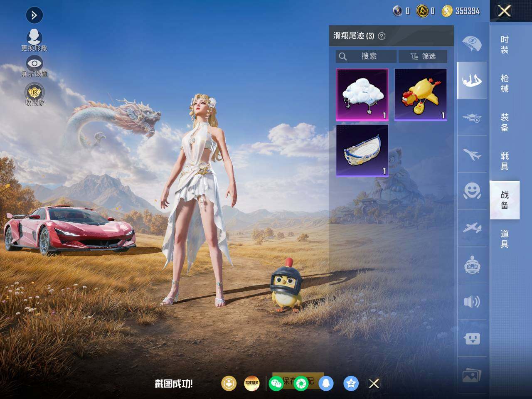Open the smiley emote category
Viewport: 532px width, 399px height.
tap(472, 191)
